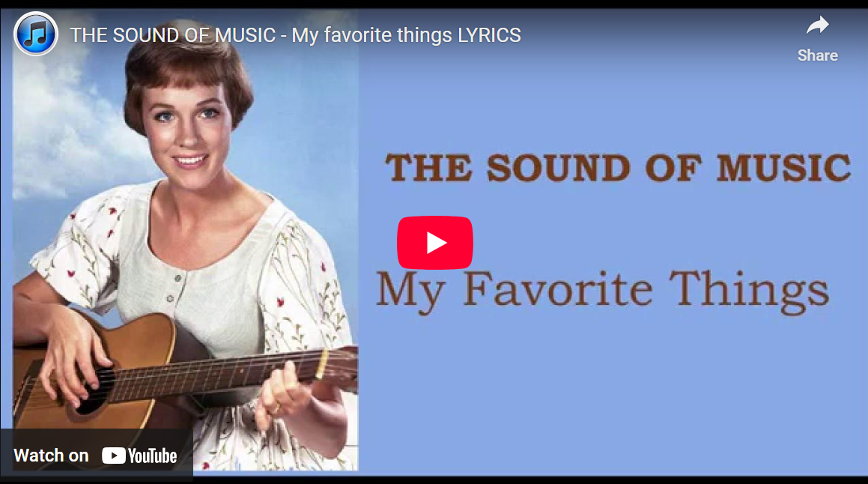Click the guitar neck in the photo
The width and height of the screenshot is (868, 484).
point(232,372)
